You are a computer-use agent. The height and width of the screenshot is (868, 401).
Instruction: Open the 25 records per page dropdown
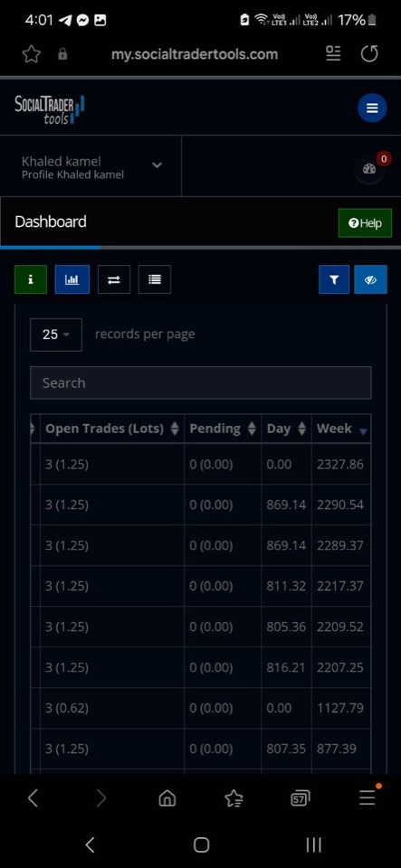point(56,335)
